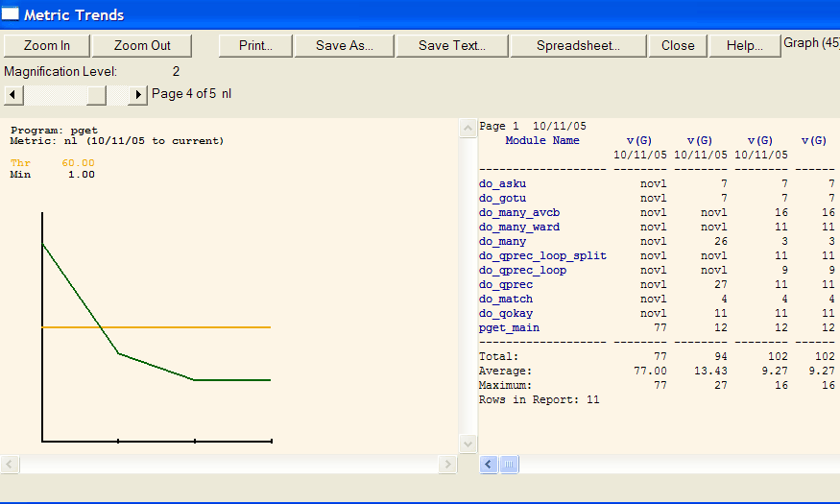Screen dimensions: 840x504
Task: Go to previous page with left arrow
Action: [13, 95]
